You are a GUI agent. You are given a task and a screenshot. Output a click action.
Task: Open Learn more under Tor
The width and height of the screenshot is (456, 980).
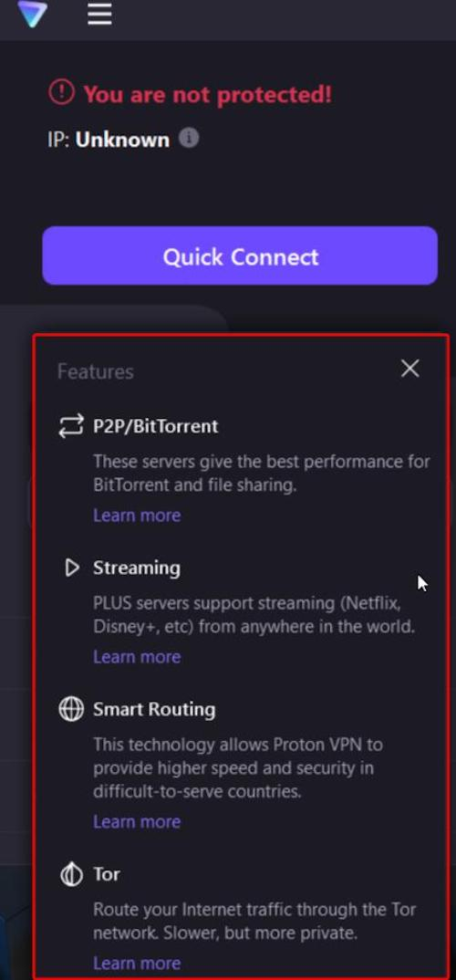click(137, 963)
